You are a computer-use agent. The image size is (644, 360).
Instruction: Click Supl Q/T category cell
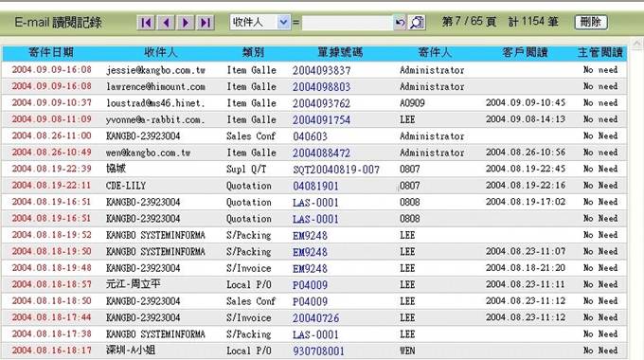pos(246,169)
